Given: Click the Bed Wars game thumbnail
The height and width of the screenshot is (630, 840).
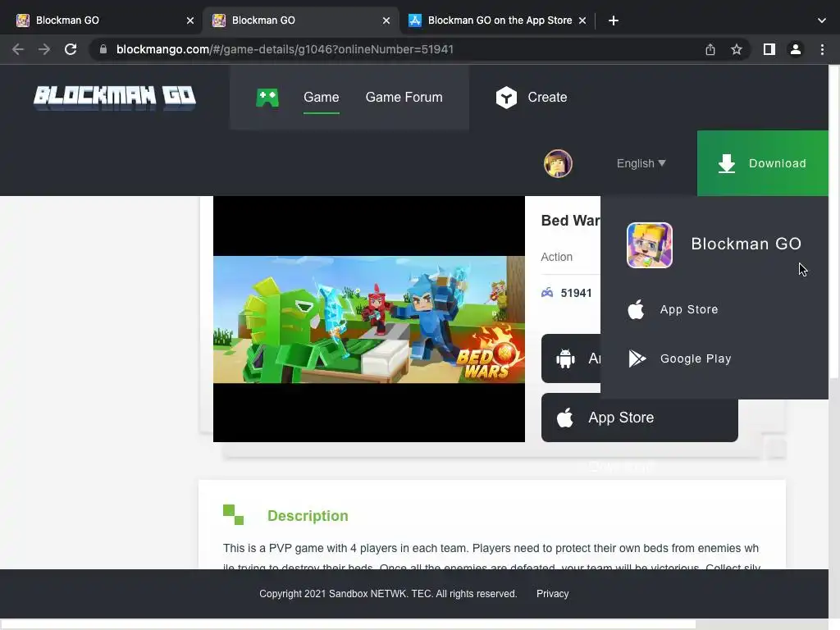Looking at the screenshot, I should (x=369, y=319).
